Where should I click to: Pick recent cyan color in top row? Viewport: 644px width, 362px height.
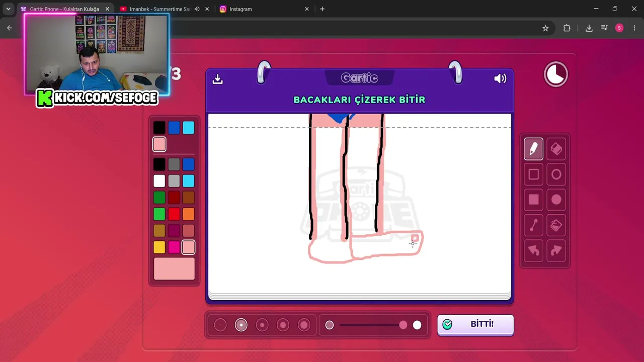click(188, 128)
